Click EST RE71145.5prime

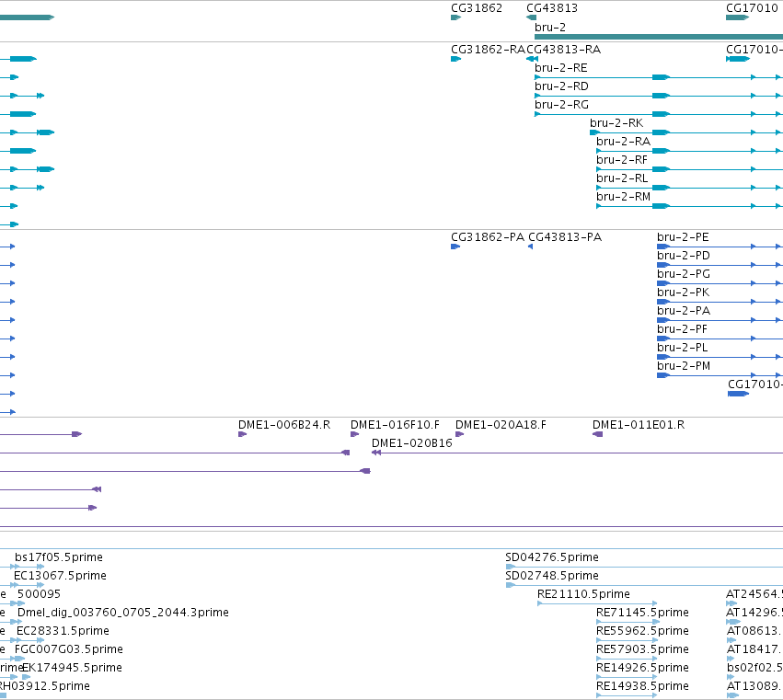point(642,613)
